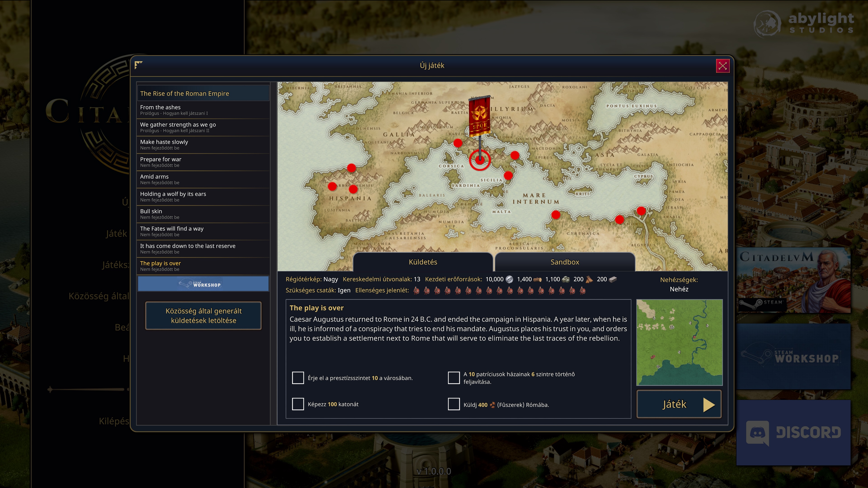Click the denarii coin resource icon
The image size is (868, 488).
click(x=509, y=279)
